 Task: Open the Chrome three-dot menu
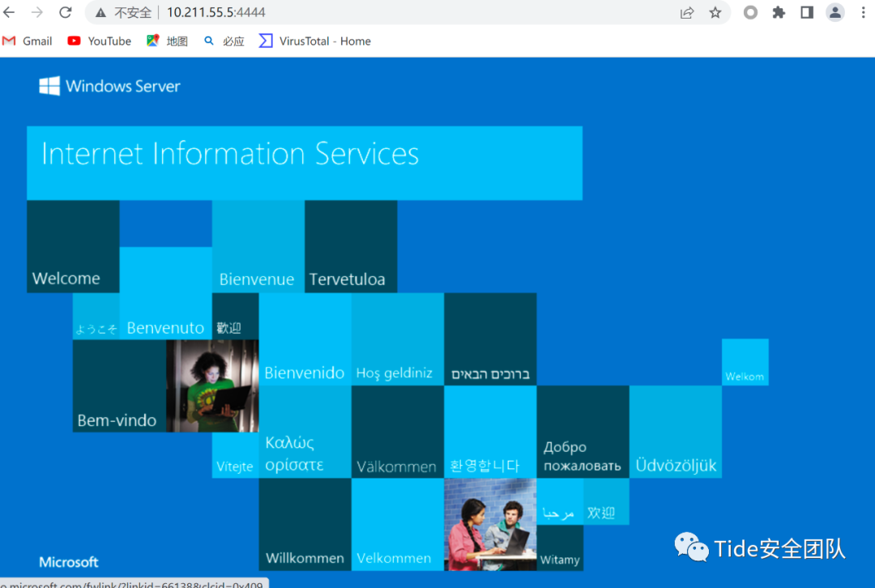pyautogui.click(x=863, y=12)
